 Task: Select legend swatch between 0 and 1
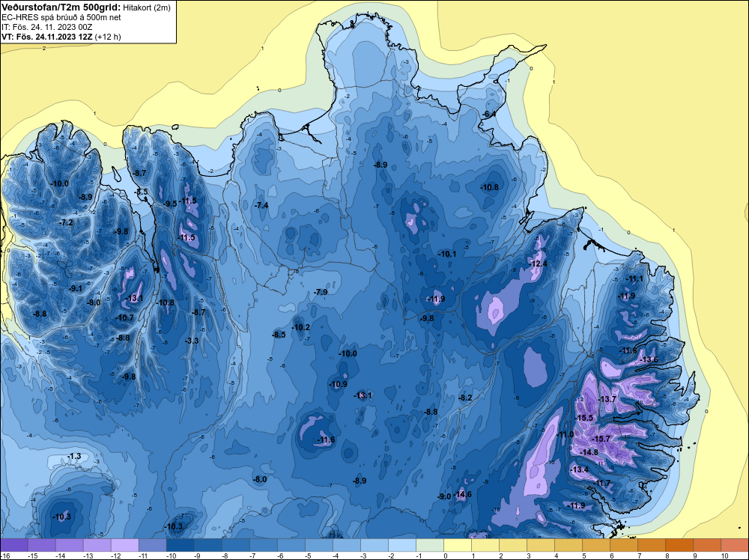coord(458,545)
